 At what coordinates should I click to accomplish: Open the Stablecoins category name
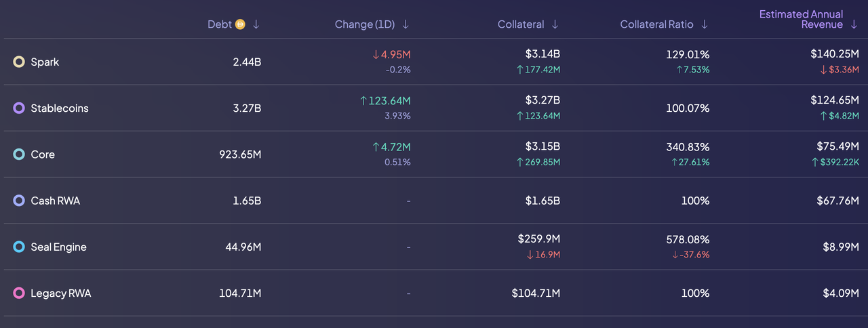pos(60,108)
